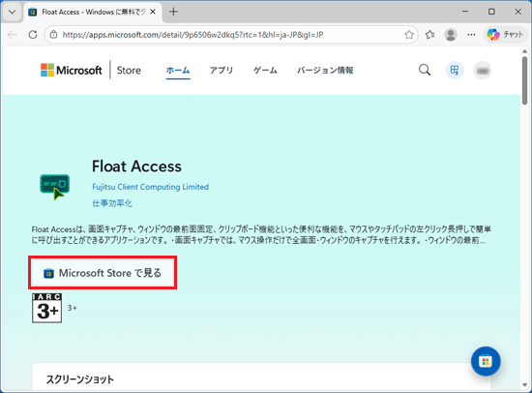Click the address bar URL

(x=192, y=35)
